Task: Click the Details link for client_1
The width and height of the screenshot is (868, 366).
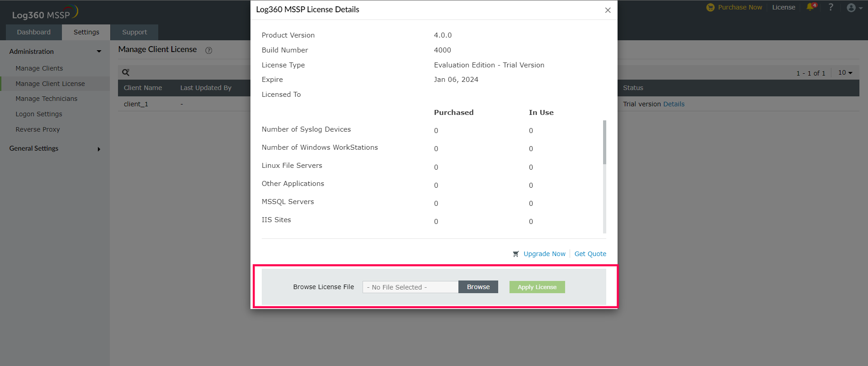Action: [674, 104]
